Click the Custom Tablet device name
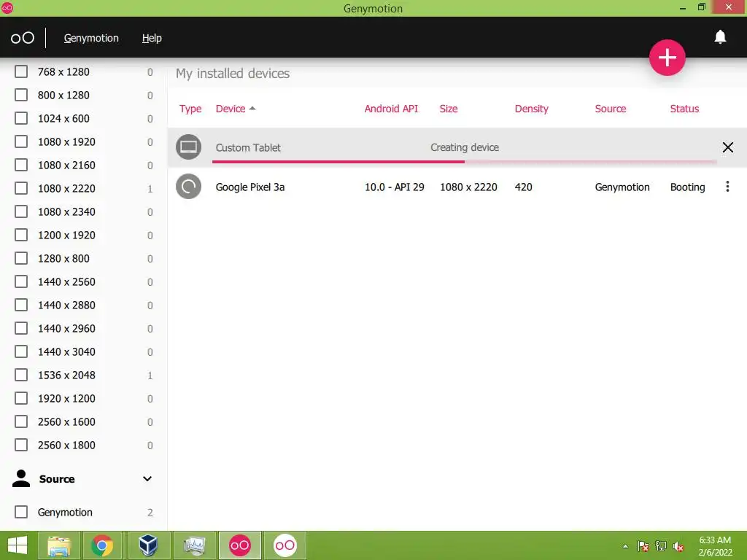747x560 pixels. pyautogui.click(x=248, y=147)
